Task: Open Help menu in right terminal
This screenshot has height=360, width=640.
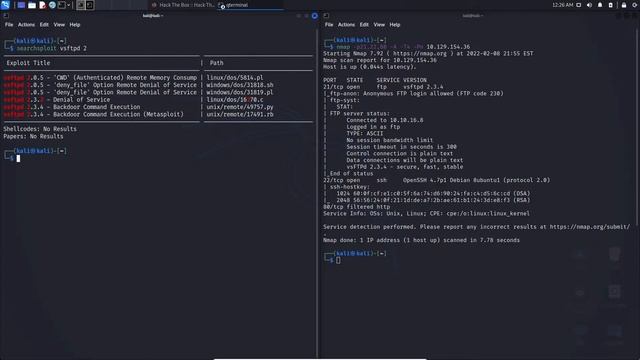Action: pos(395,25)
